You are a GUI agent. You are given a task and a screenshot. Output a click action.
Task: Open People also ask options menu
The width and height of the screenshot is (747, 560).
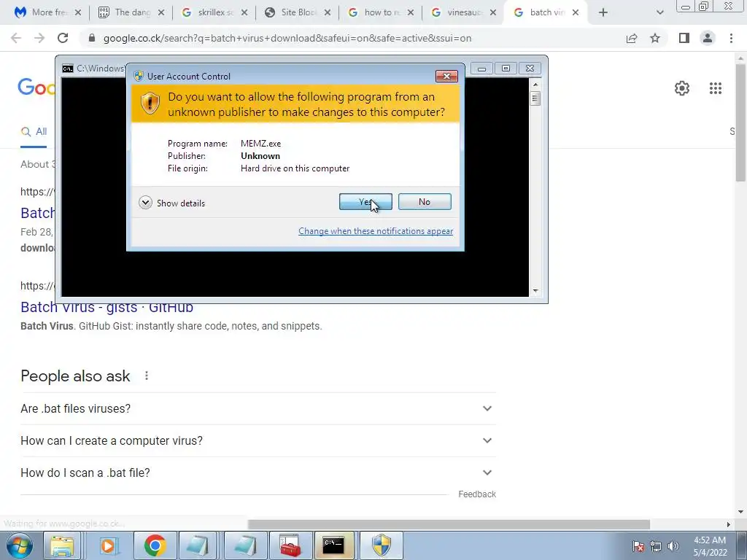[147, 376]
